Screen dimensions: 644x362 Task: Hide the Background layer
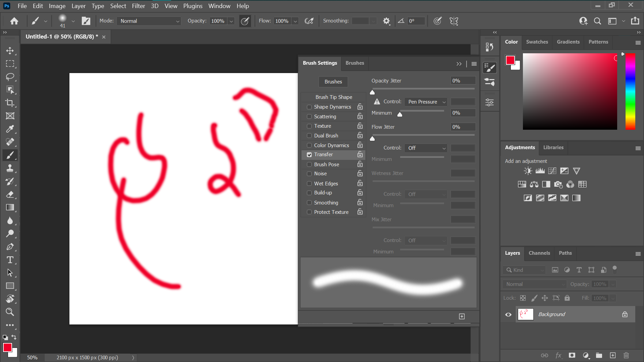508,314
